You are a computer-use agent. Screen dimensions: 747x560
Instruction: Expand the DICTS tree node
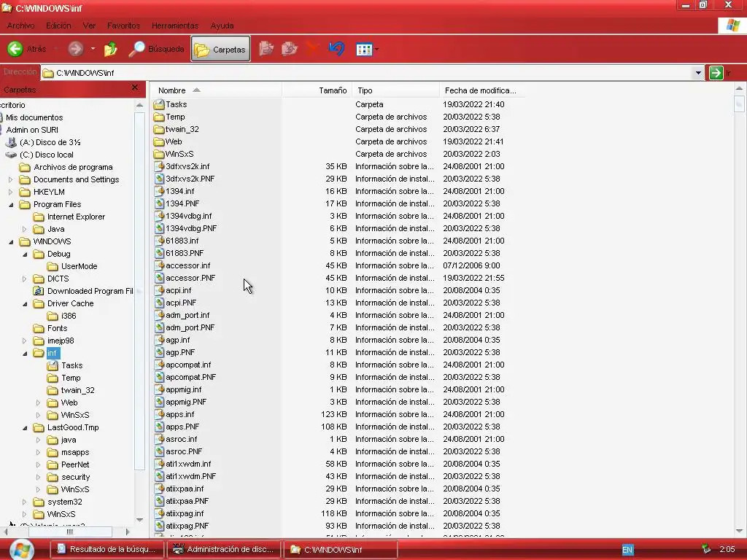(x=24, y=279)
